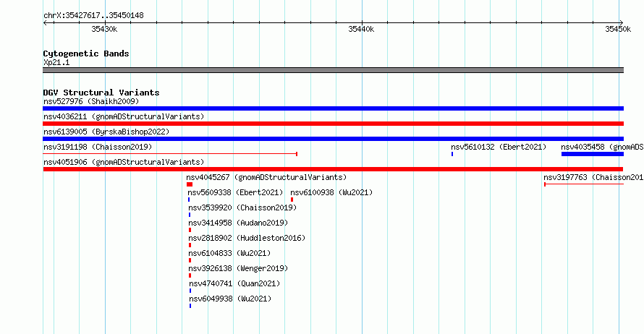Open nsv2818902 (Huddleston2016) label
The width and height of the screenshot is (644, 334).
247,238
